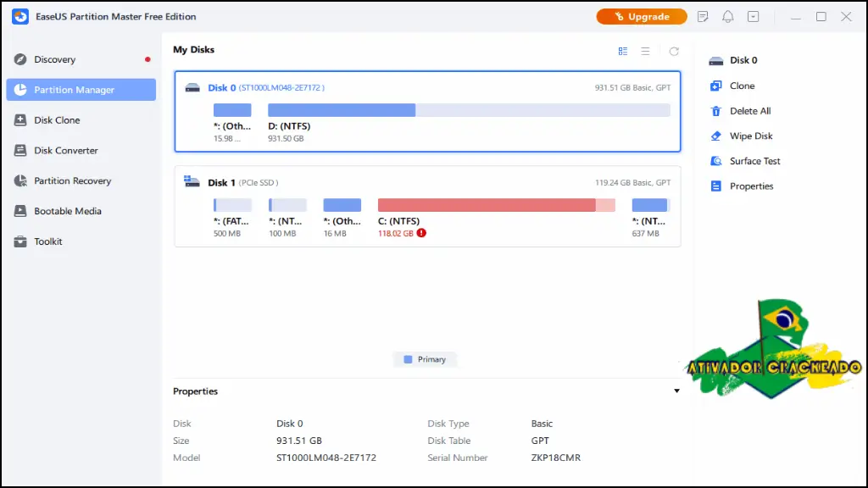
Task: Open the title bar dropdown box icon
Action: (754, 17)
